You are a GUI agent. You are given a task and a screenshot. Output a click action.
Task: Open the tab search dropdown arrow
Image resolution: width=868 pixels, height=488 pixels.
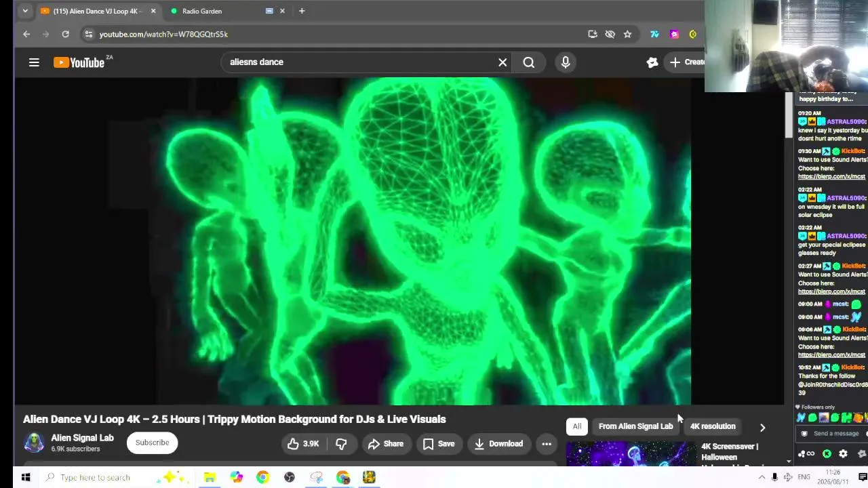tap(25, 11)
